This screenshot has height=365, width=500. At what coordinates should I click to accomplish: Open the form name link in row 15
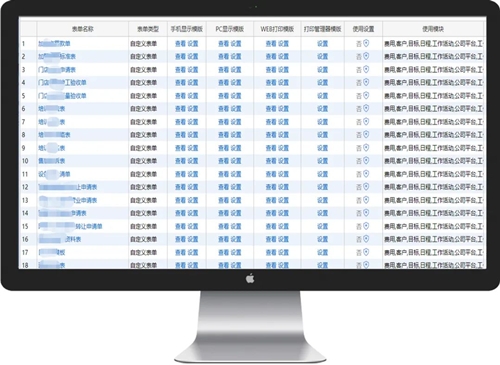[70, 226]
